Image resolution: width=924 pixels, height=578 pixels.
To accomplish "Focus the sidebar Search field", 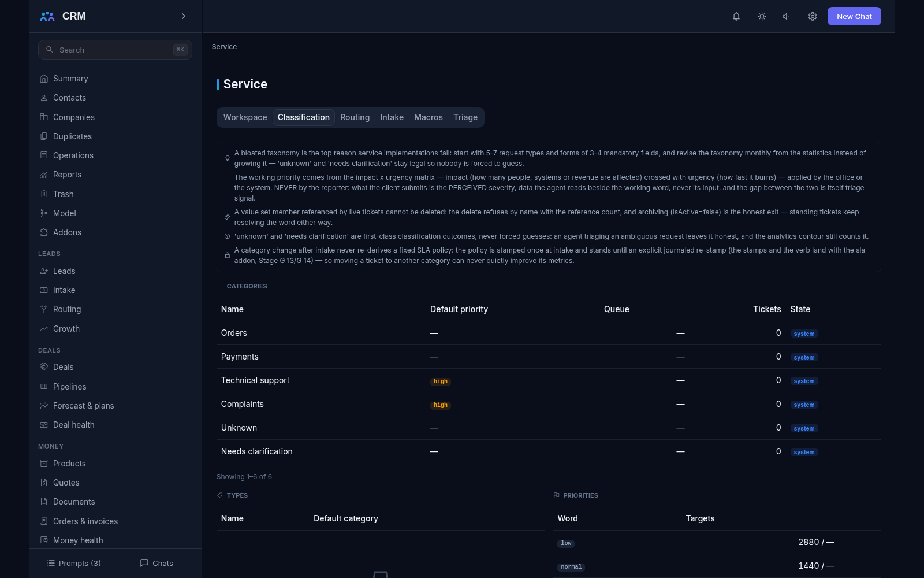I will (115, 50).
